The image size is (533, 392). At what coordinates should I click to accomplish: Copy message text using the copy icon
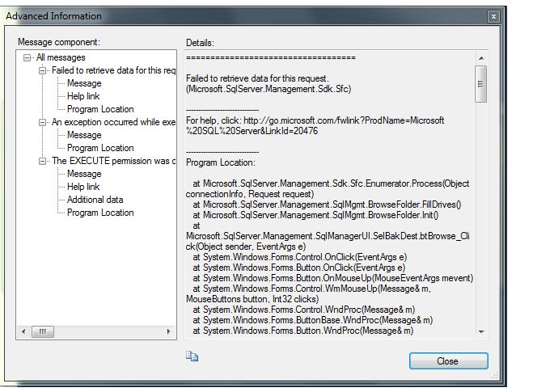(x=192, y=356)
